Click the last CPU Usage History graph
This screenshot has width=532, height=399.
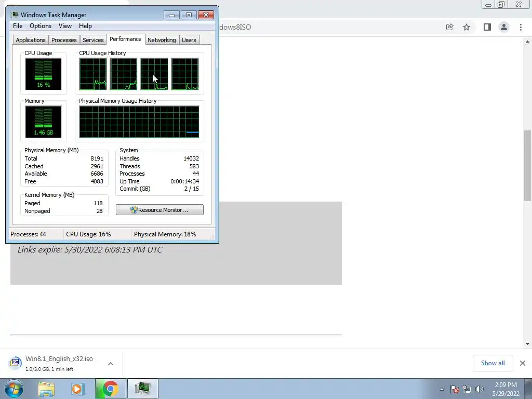coord(185,74)
